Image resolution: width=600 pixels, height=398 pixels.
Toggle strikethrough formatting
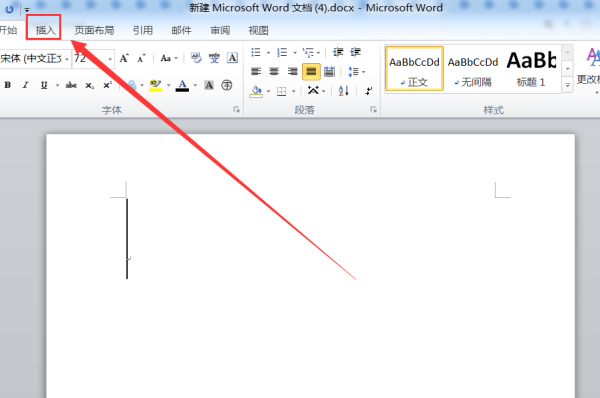pos(71,85)
